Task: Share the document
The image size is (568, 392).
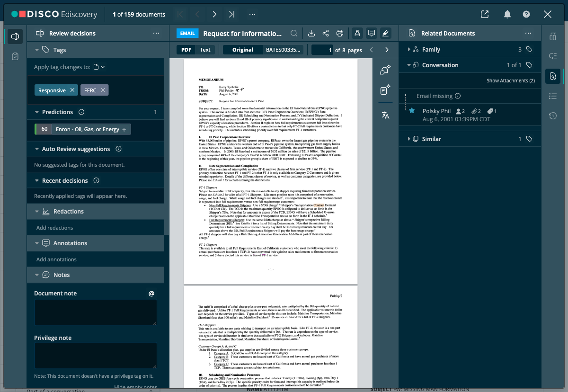Action: click(x=326, y=33)
